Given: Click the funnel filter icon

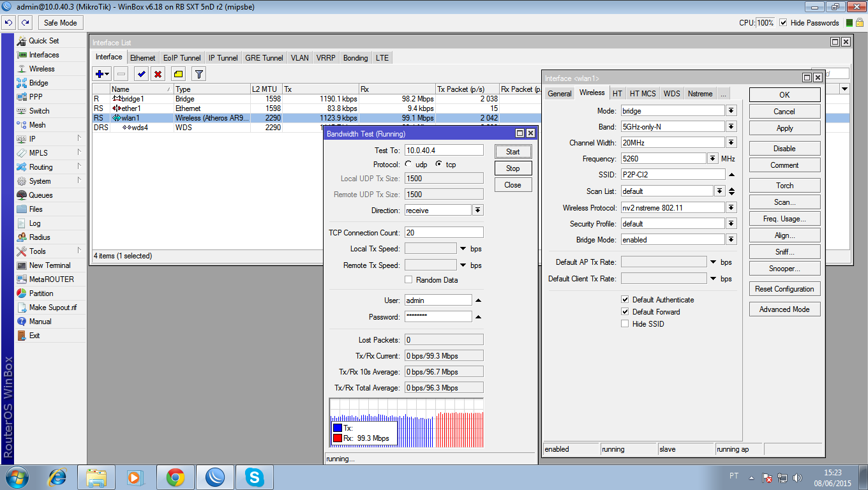Looking at the screenshot, I should 199,74.
